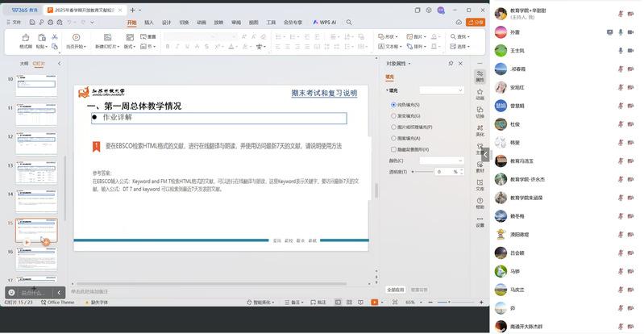The width and height of the screenshot is (644, 334).
Task: Select 渐变填充 radio option
Action: tap(393, 116)
